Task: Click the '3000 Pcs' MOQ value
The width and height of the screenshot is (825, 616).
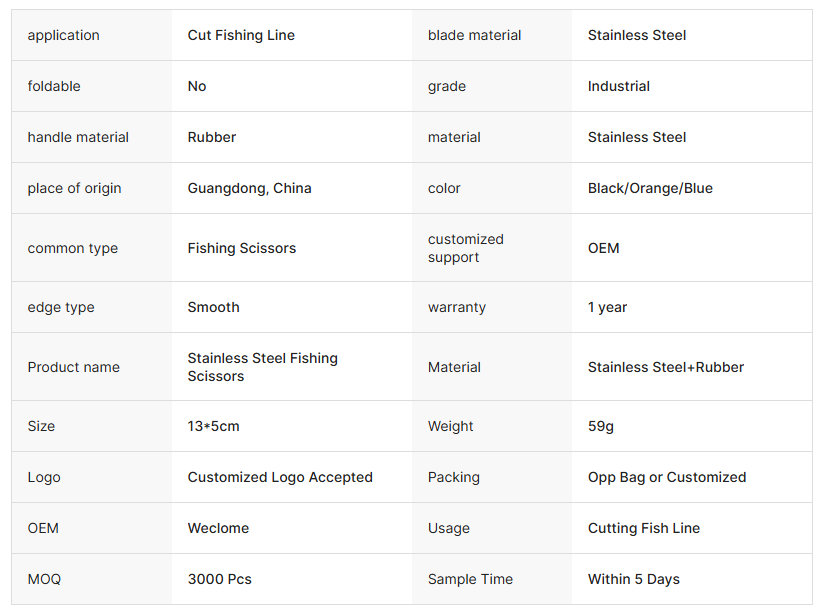Action: (x=219, y=579)
